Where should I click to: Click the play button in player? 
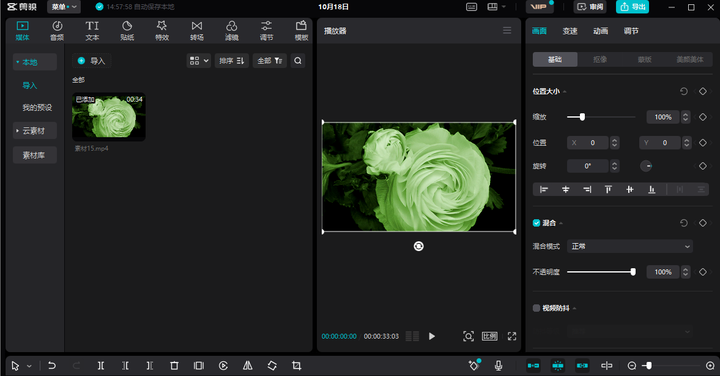(432, 336)
